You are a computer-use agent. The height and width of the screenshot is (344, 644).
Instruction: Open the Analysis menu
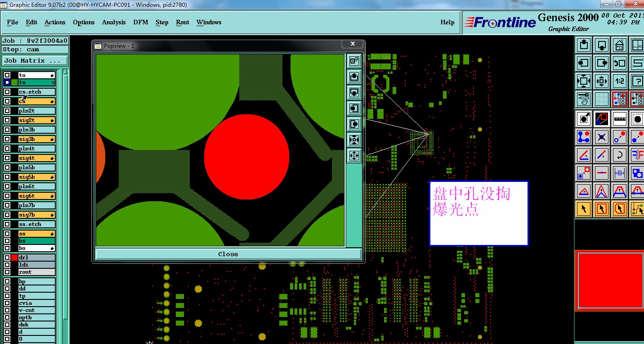point(114,22)
